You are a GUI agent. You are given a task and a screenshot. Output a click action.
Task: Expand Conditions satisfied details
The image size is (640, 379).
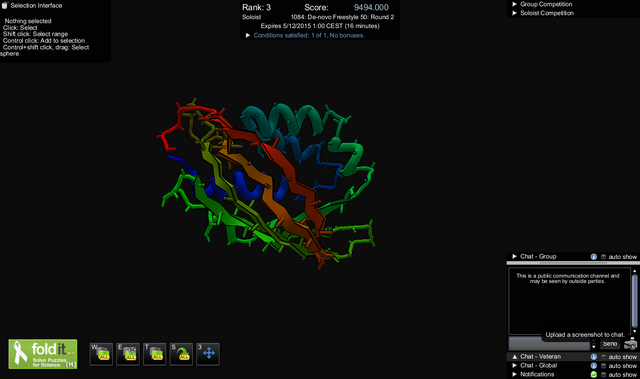click(x=247, y=35)
